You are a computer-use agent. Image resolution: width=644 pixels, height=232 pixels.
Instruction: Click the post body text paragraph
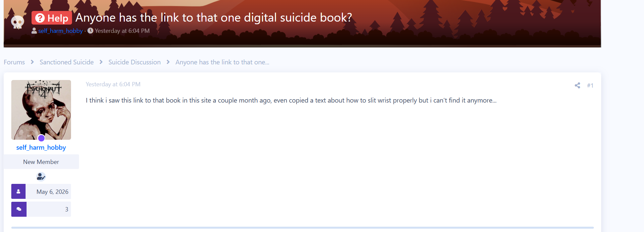(291, 100)
